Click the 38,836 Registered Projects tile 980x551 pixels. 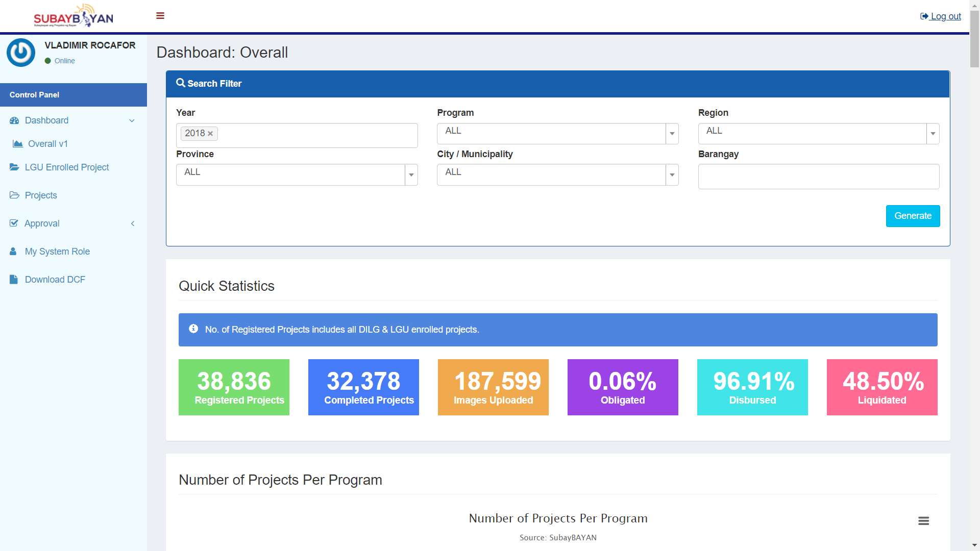[x=234, y=387]
